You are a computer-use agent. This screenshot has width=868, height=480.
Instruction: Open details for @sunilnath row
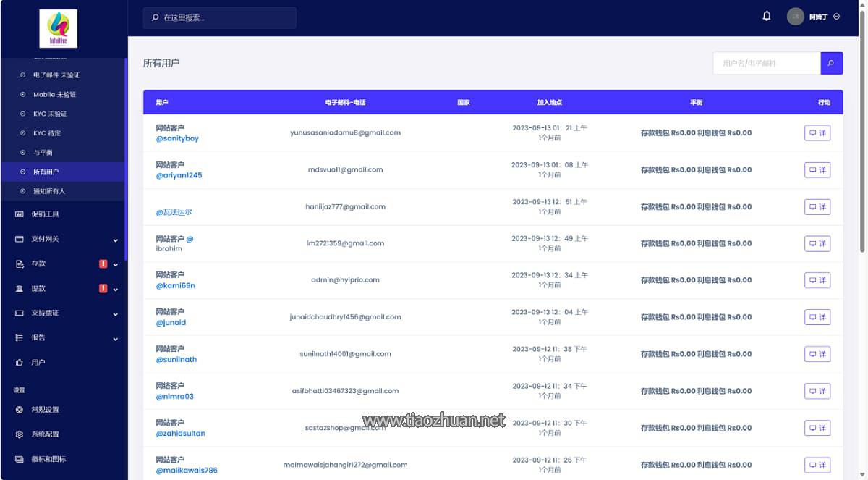pos(817,354)
